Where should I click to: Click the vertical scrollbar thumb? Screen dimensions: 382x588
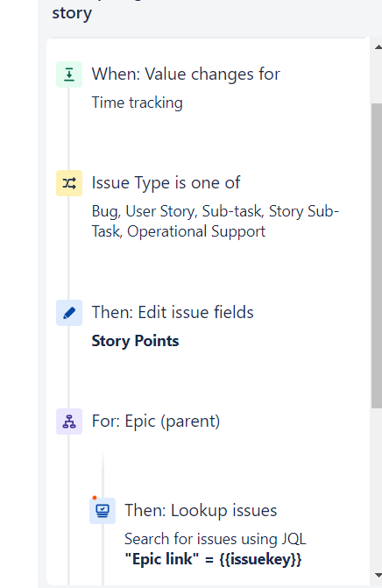tap(377, 256)
